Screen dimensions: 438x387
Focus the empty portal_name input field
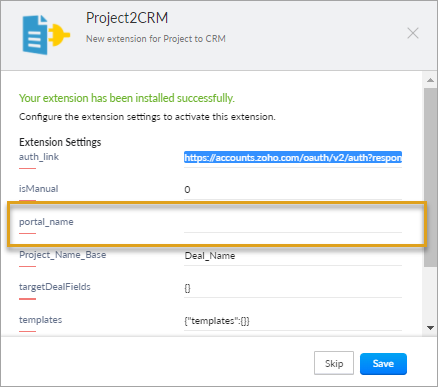point(293,223)
